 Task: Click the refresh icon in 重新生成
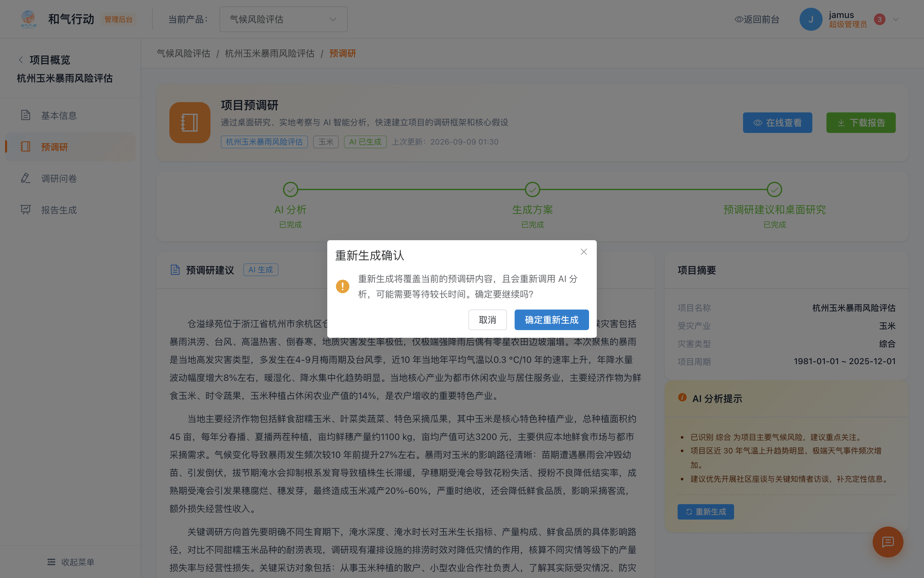pyautogui.click(x=689, y=512)
